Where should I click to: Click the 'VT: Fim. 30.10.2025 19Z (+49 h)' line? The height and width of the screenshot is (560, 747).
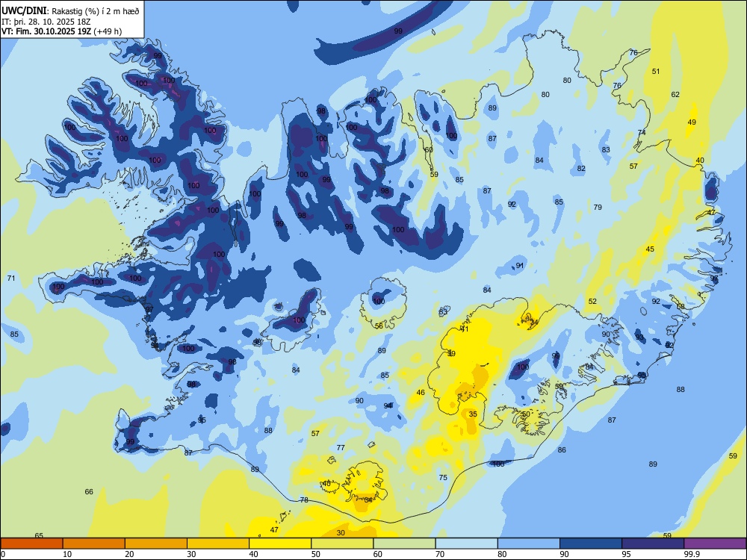pyautogui.click(x=61, y=31)
